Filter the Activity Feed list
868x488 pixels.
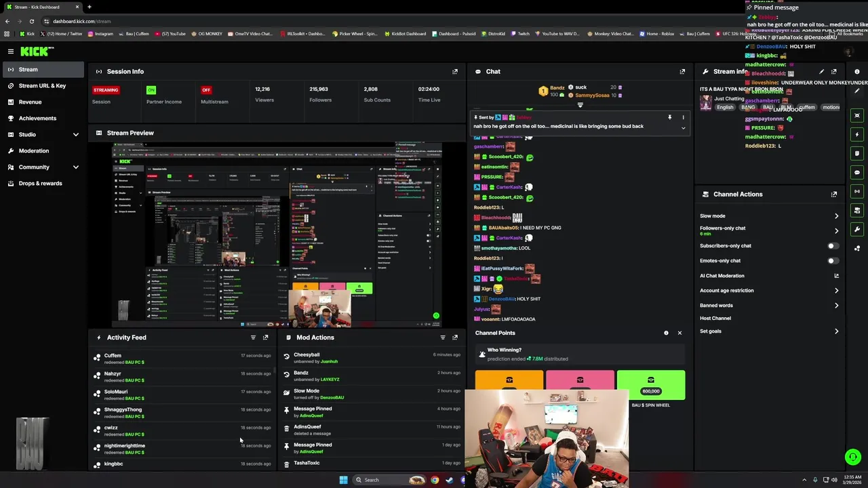(253, 337)
